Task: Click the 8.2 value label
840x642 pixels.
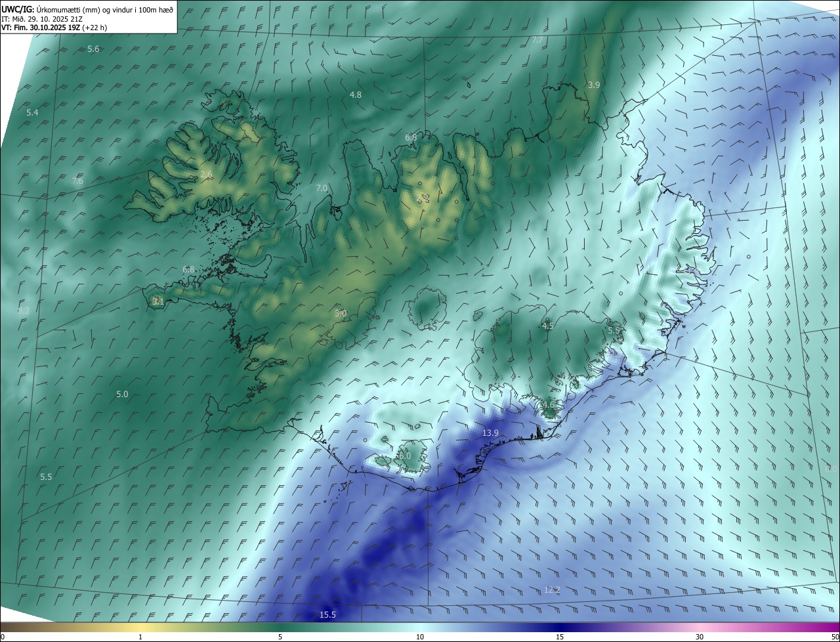Action: (x=24, y=310)
